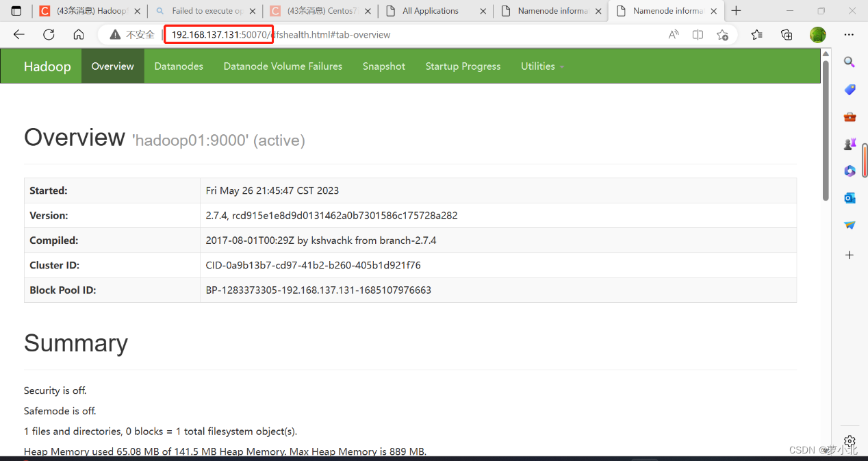Open the browser home page
The image size is (868, 461).
(x=79, y=35)
